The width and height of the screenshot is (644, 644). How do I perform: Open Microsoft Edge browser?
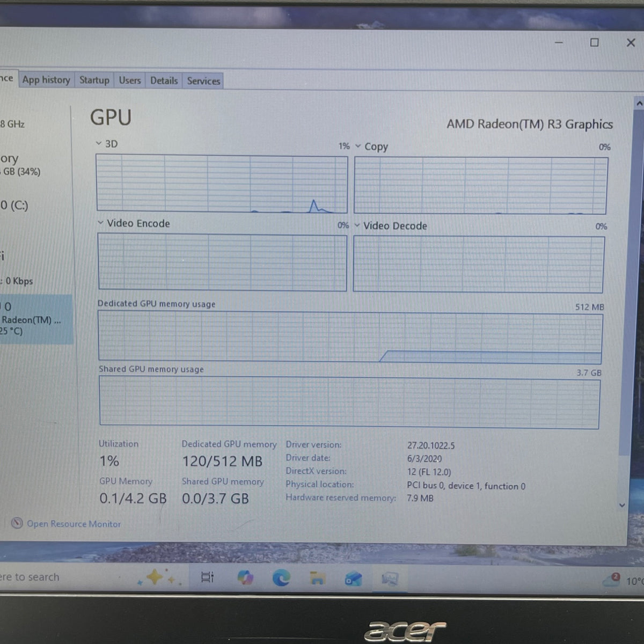coord(281,577)
